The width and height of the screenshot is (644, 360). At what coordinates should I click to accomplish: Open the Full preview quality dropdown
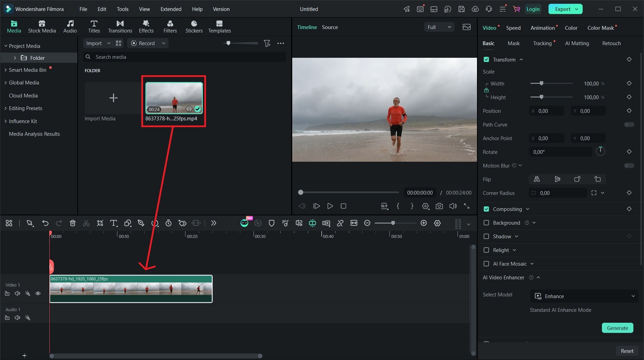(x=439, y=27)
